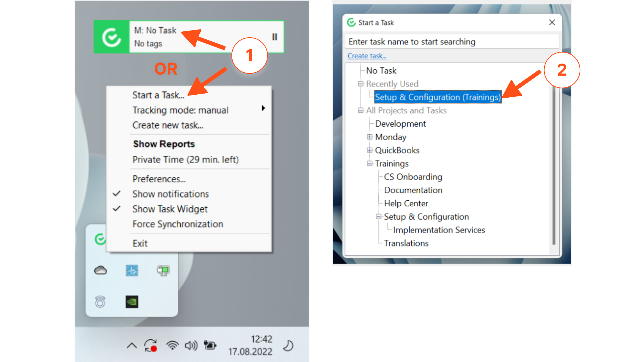The image size is (644, 362).
Task: Choose Start a Task menu entry
Action: (x=158, y=95)
